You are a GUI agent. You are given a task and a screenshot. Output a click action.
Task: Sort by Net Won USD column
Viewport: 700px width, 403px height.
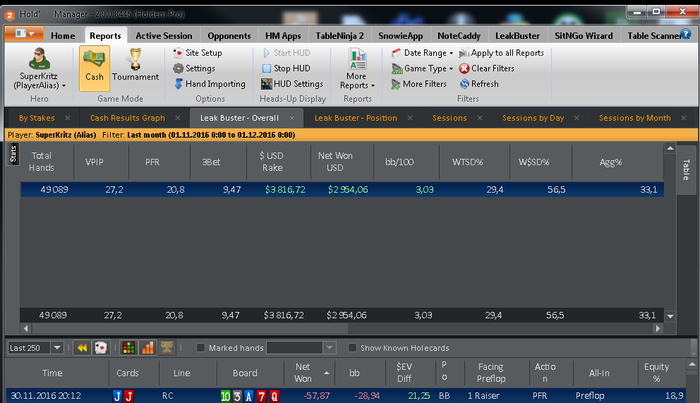point(335,162)
